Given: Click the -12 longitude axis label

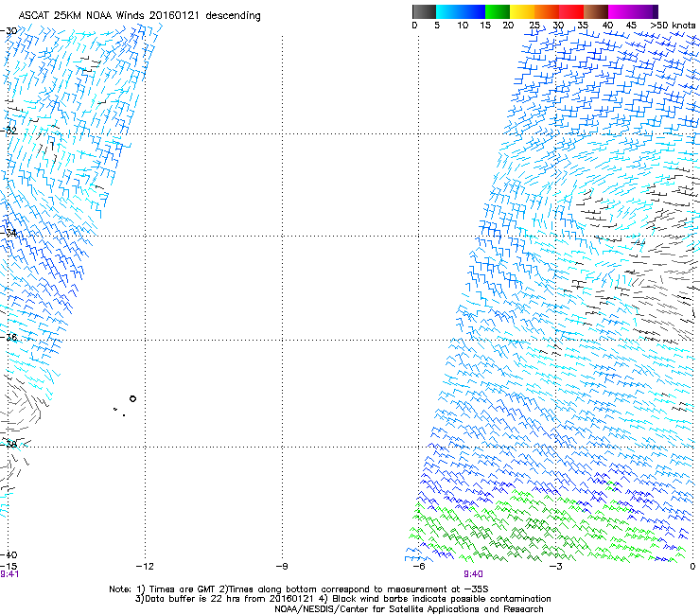Looking at the screenshot, I should click(144, 566).
